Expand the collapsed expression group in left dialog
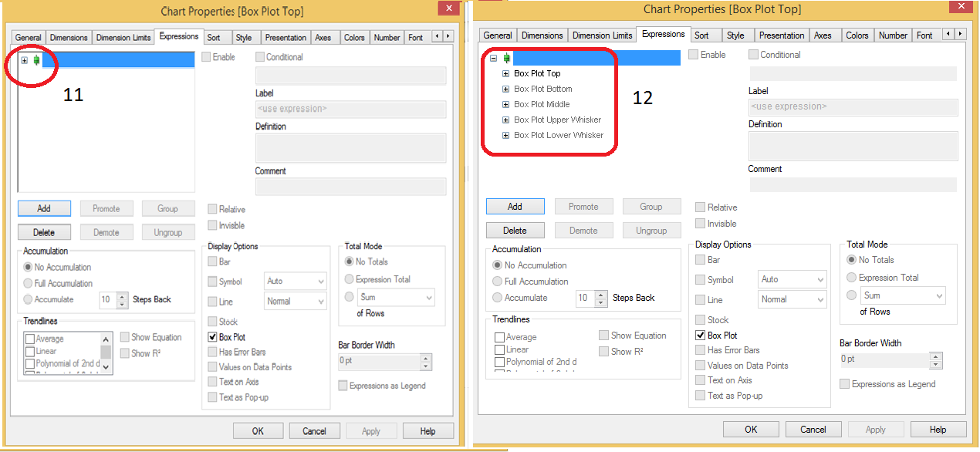The image size is (980, 452). tap(25, 60)
